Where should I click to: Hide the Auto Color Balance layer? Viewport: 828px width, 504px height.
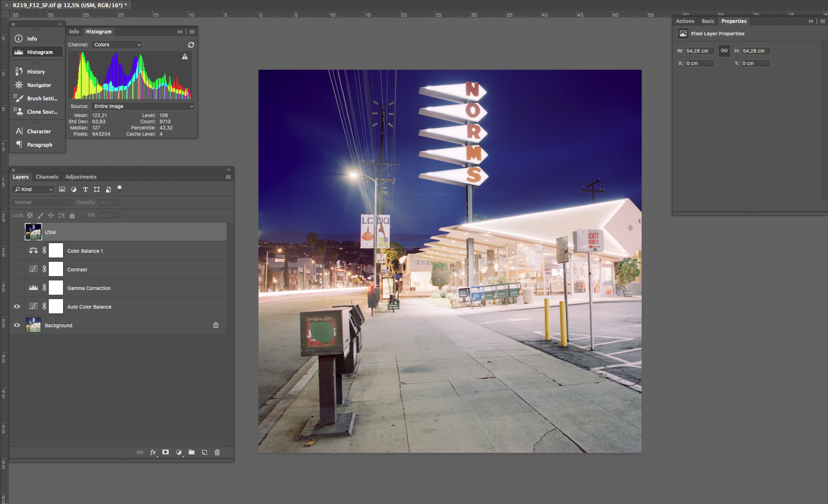[17, 307]
